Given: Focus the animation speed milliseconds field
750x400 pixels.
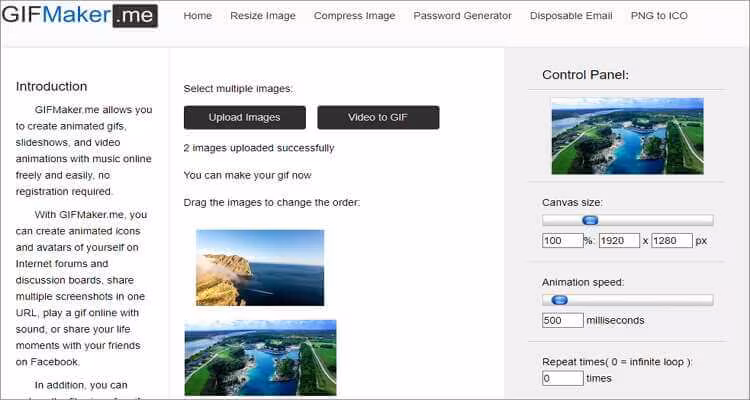Looking at the screenshot, I should click(562, 320).
